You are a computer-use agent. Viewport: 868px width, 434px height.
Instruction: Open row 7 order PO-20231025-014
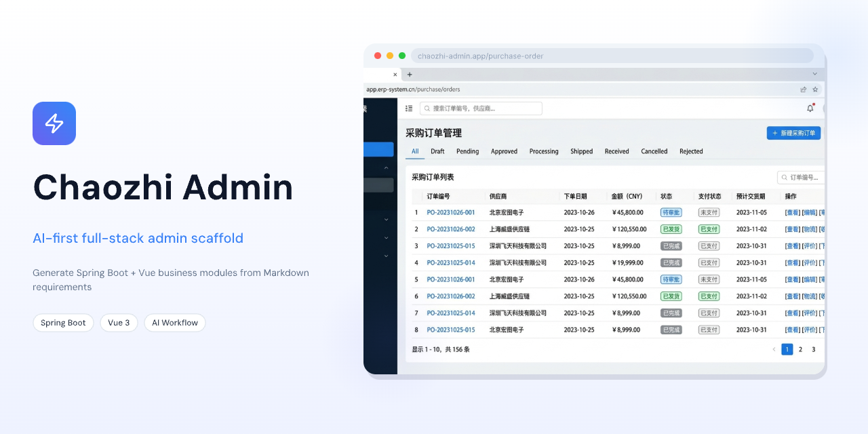[x=451, y=313]
